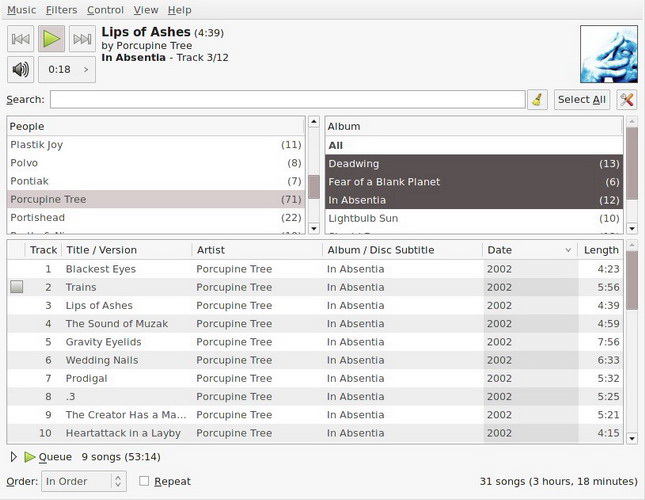This screenshot has height=500, width=645.
Task: Open the Filters menu
Action: 61,10
